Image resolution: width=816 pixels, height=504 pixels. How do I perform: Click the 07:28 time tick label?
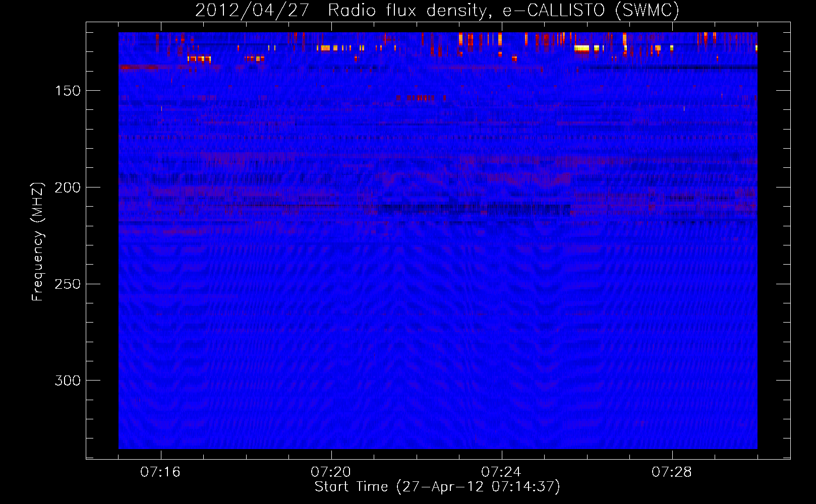pos(672,472)
